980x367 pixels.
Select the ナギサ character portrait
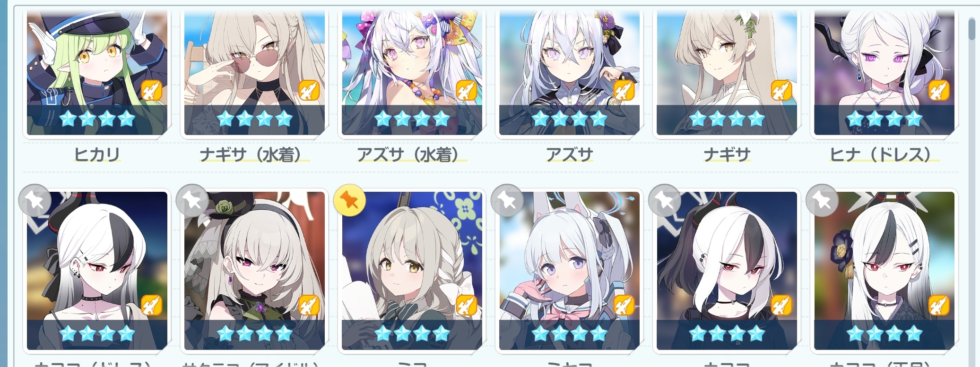click(x=727, y=73)
